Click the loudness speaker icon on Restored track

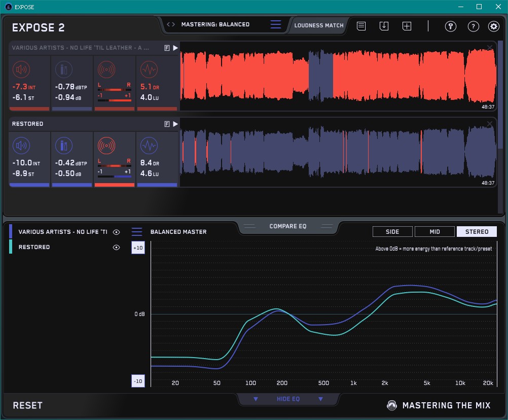(x=21, y=146)
